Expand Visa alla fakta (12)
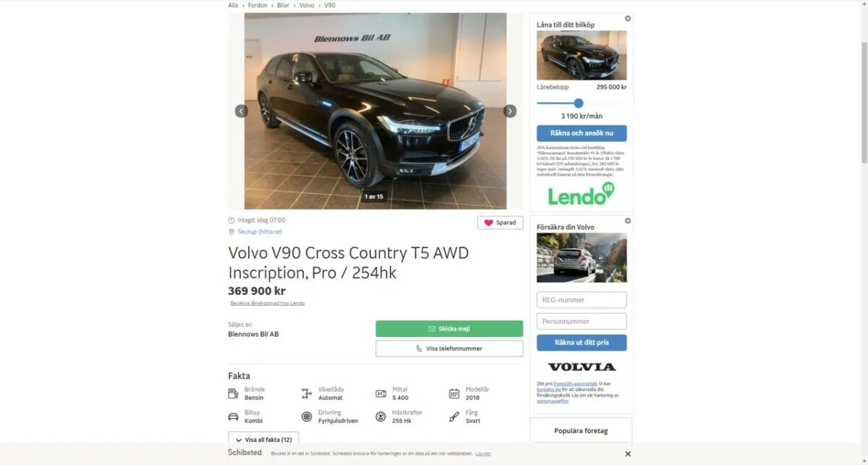 pyautogui.click(x=263, y=439)
